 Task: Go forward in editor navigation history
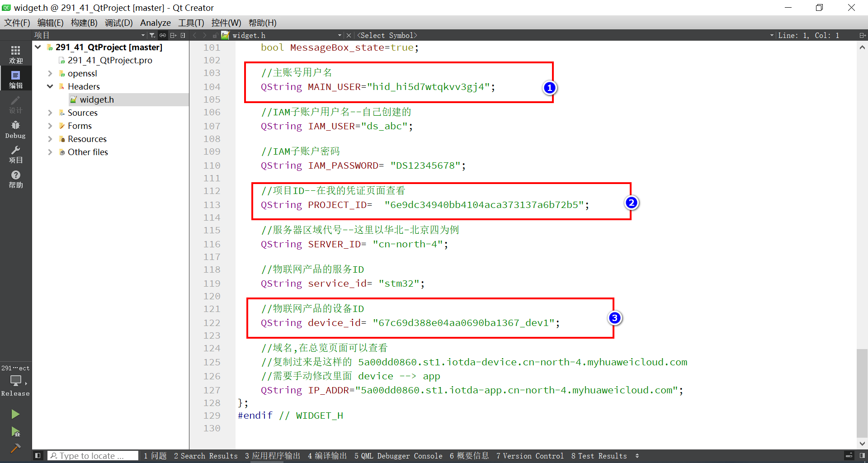click(205, 35)
